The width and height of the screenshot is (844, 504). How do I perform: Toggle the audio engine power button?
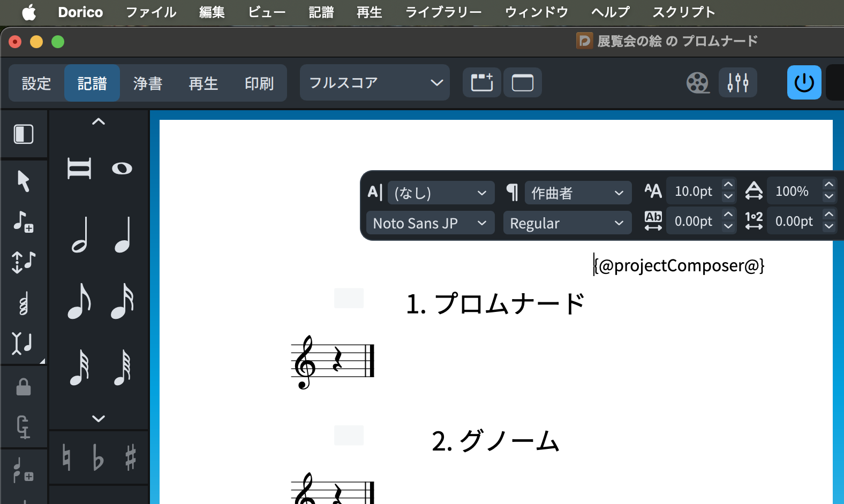click(x=804, y=83)
